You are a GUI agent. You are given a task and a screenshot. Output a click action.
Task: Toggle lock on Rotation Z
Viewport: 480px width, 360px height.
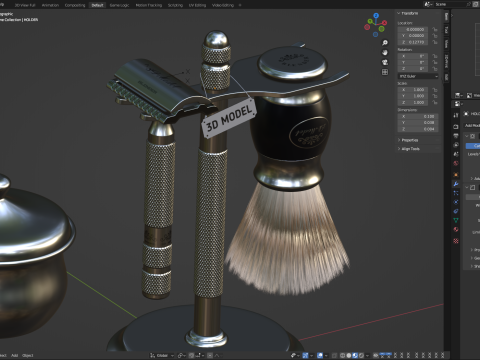coord(435,69)
